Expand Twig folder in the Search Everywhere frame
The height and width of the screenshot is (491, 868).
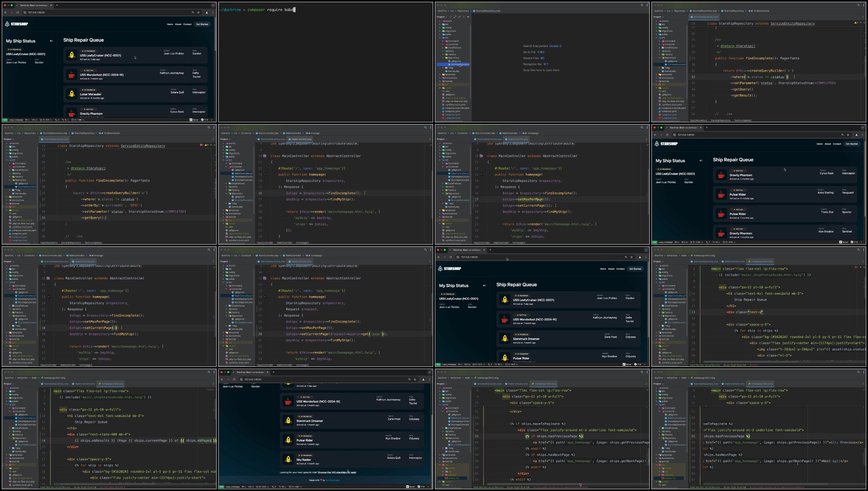point(443,68)
